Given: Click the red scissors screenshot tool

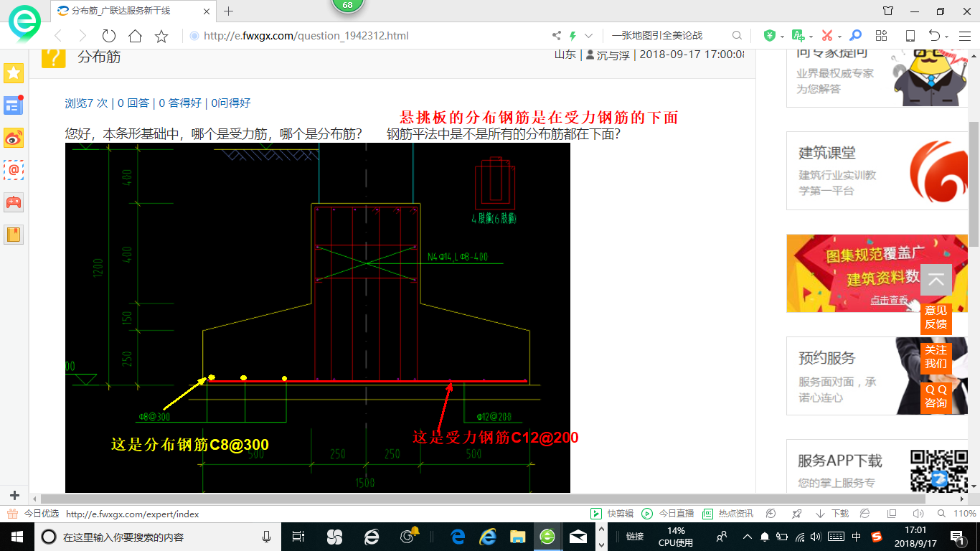Looking at the screenshot, I should (826, 35).
